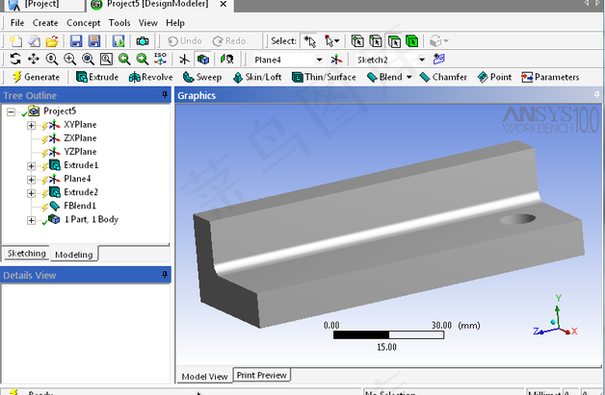Click the Revolve tool
This screenshot has width=605, height=395.
[151, 77]
